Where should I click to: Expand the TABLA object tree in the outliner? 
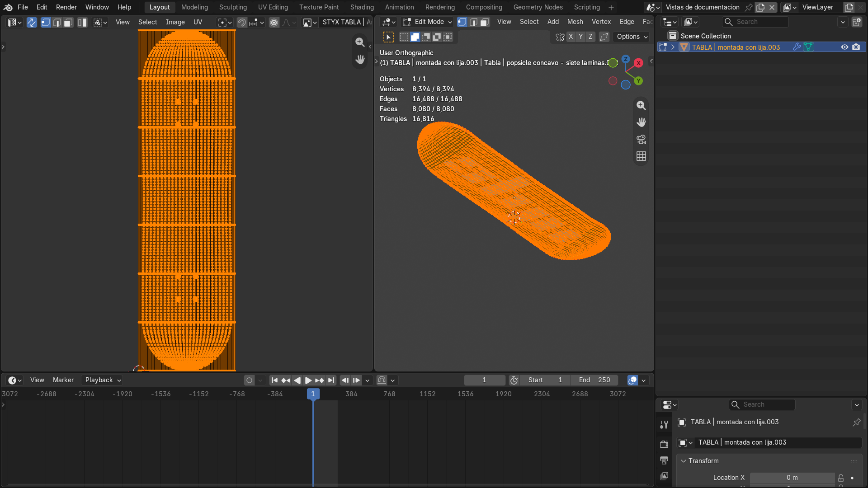673,47
